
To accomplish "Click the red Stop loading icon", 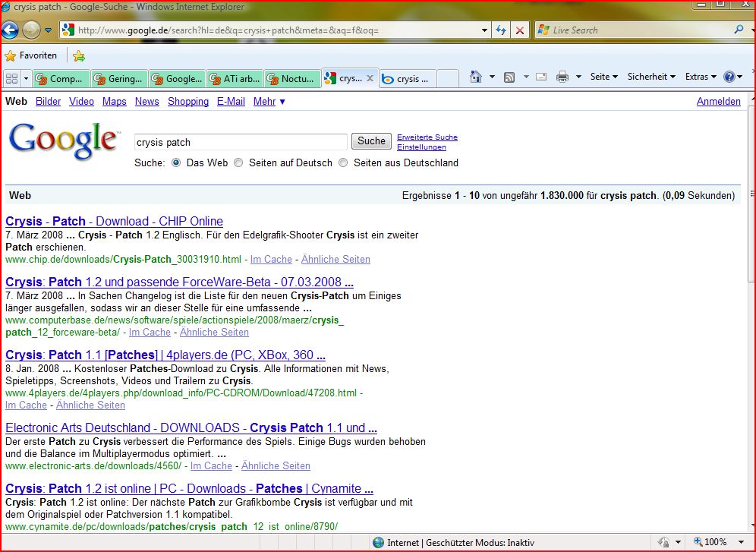I will pyautogui.click(x=520, y=30).
